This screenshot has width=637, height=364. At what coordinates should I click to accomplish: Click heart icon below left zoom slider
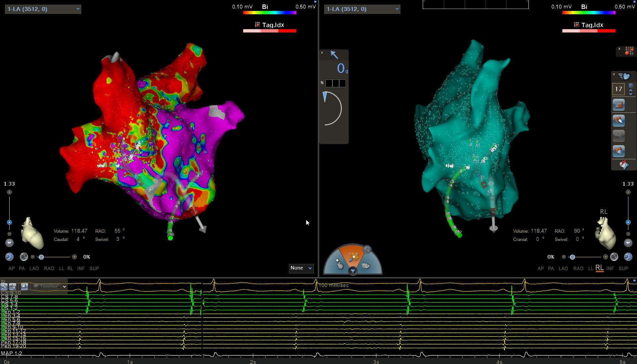9,243
